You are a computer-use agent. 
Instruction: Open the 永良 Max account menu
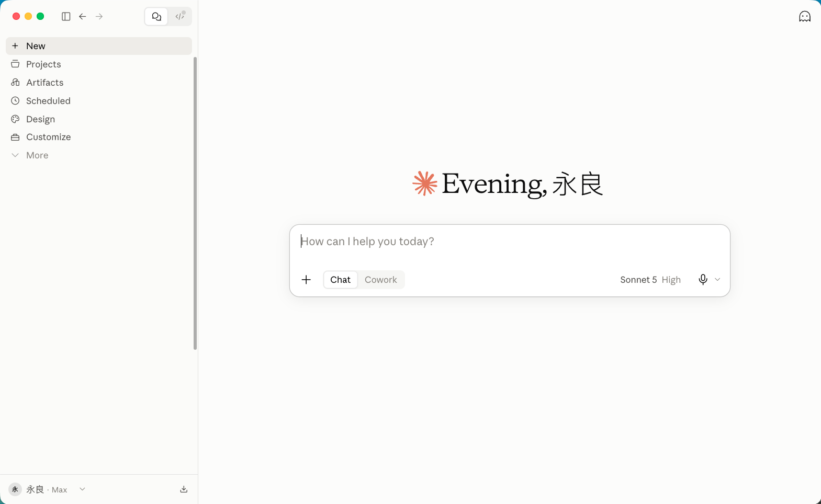[47, 489]
